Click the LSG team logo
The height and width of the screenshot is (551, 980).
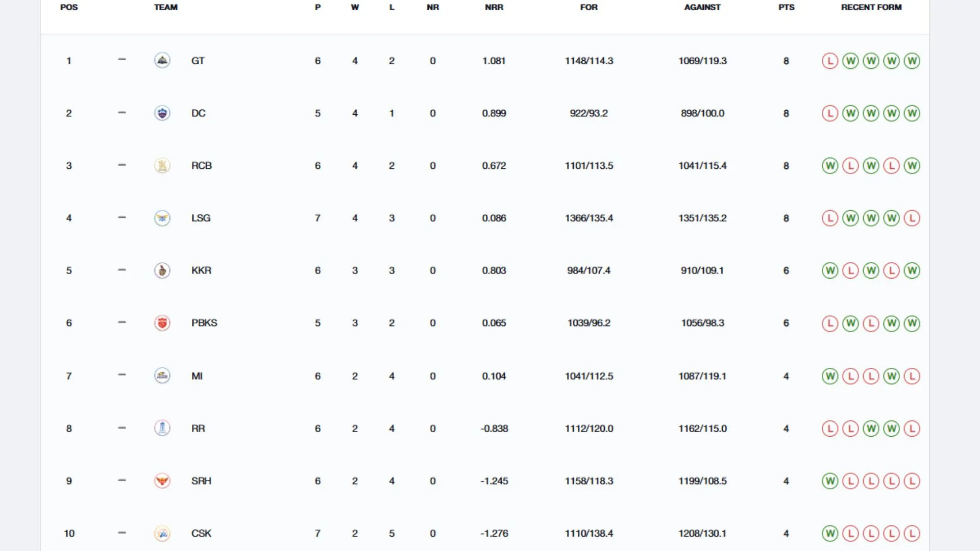[x=162, y=218]
